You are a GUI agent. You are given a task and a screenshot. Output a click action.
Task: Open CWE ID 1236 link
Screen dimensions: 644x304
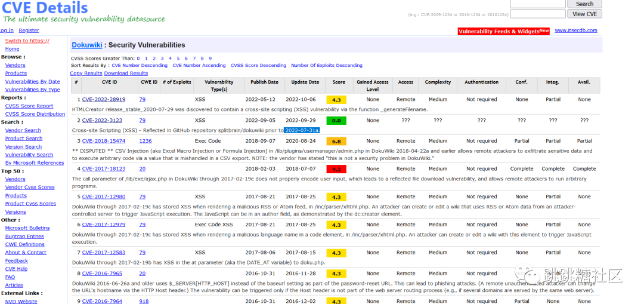click(145, 141)
